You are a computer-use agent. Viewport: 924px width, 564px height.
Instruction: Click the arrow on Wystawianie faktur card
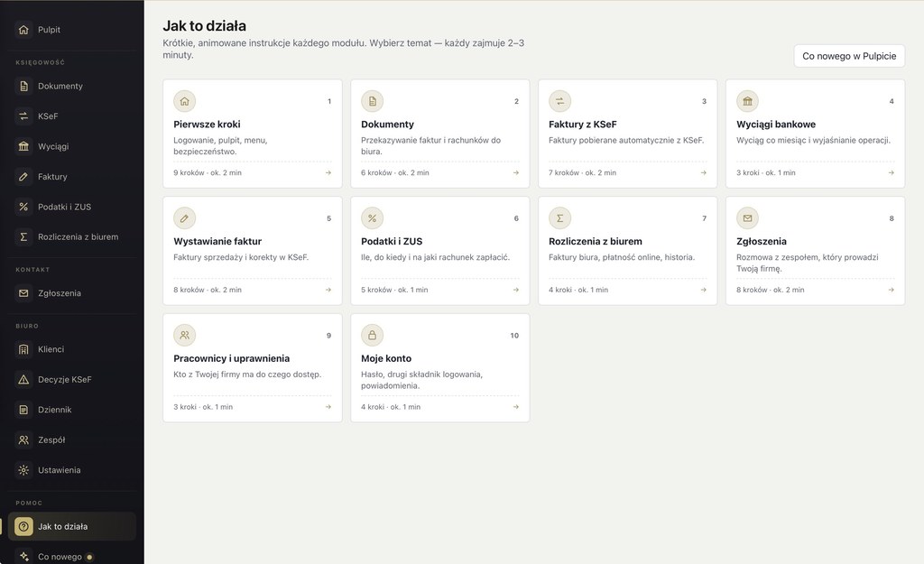click(x=328, y=290)
